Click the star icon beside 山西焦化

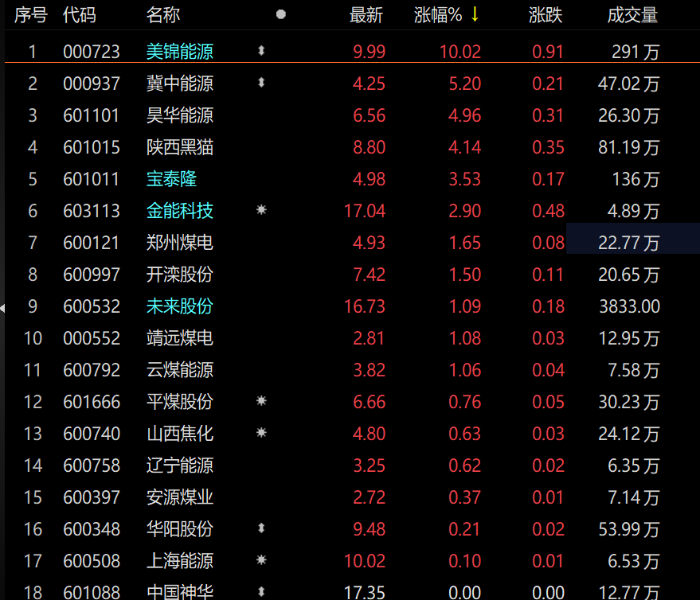pyautogui.click(x=262, y=432)
